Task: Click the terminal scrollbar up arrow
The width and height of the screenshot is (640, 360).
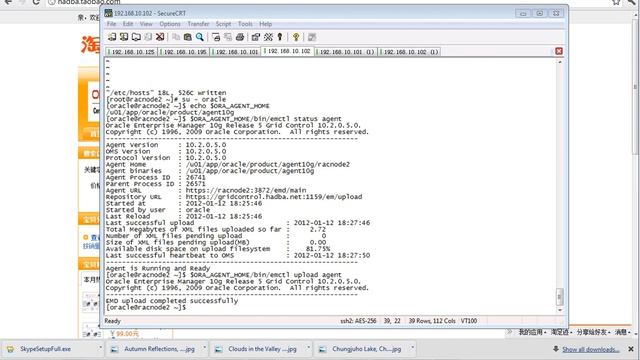Action: tap(560, 62)
